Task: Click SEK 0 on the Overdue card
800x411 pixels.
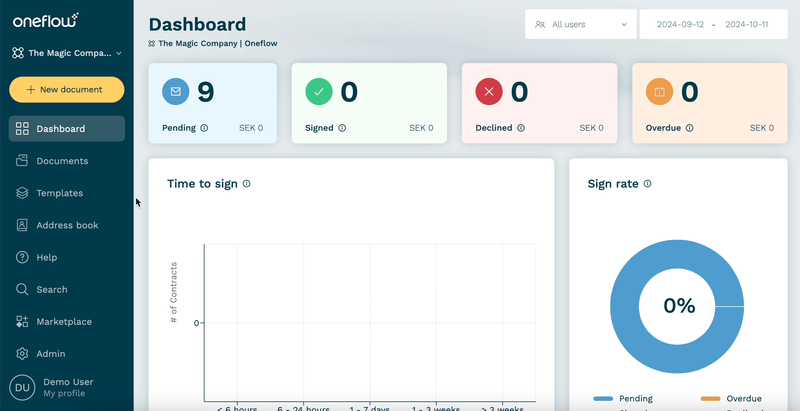Action: 762,128
